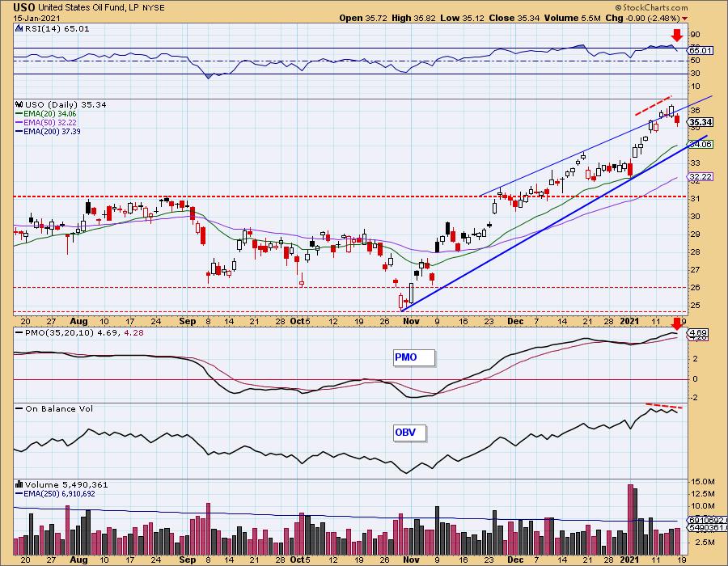
Task: Click the Aug label on price panel axis
Action: click(79, 321)
